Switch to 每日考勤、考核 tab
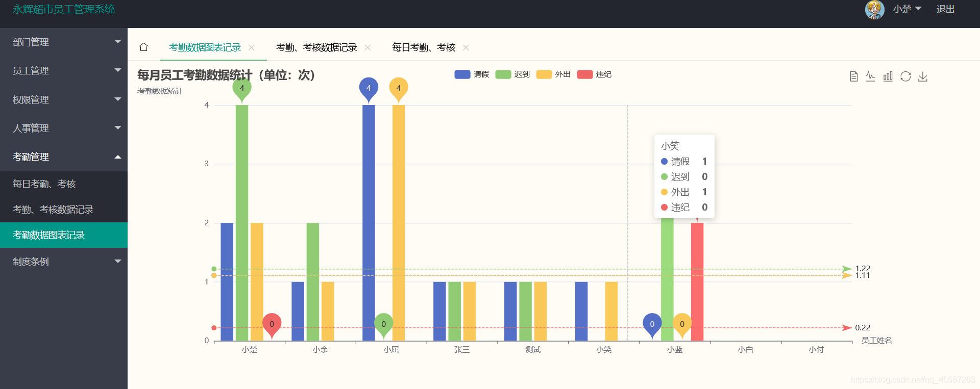The height and width of the screenshot is (389, 980). 424,47
